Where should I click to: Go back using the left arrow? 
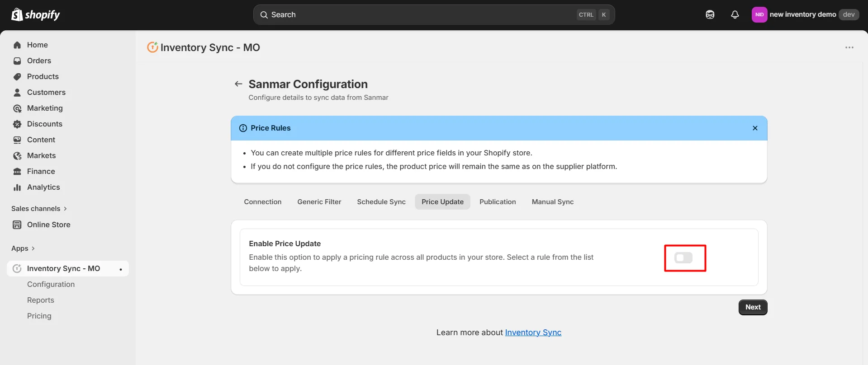click(238, 84)
